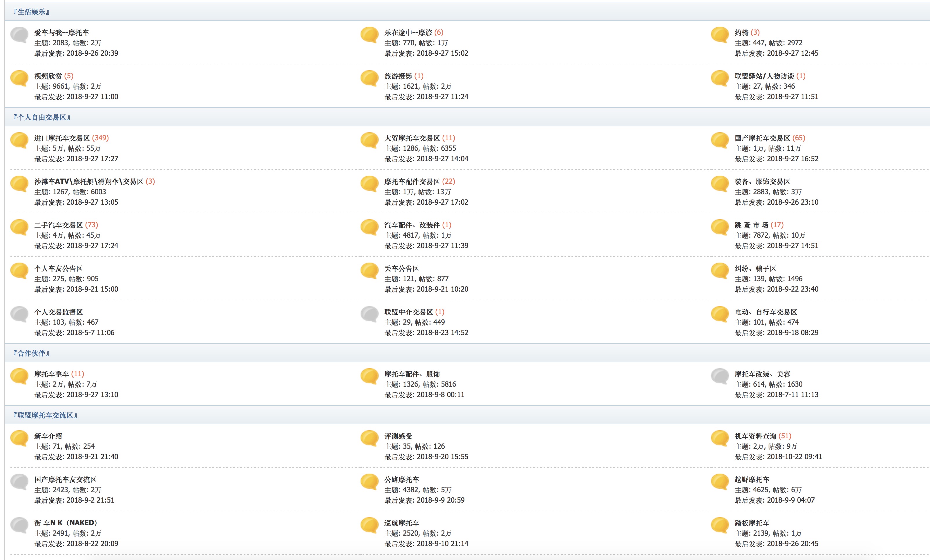This screenshot has height=560, width=930.
Task: Click the bubble icon next to 视频欣赏
Action: pyautogui.click(x=20, y=78)
